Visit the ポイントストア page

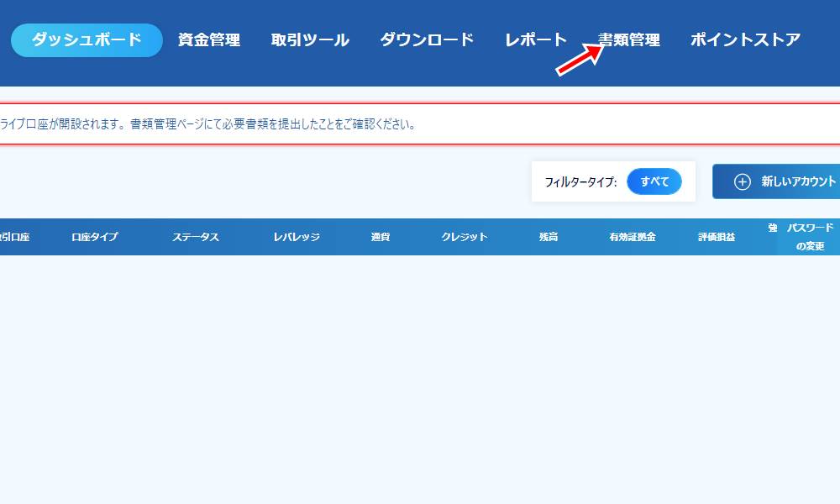[744, 39]
